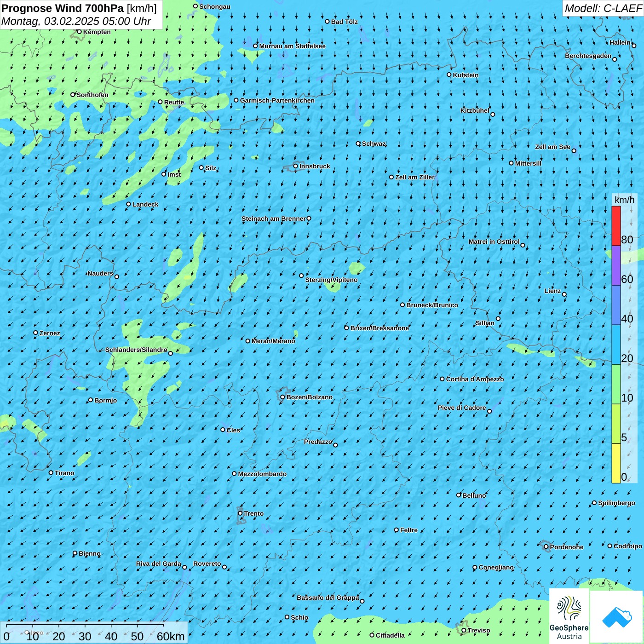Click the 'Kitzbühel' label
The width and height of the screenshot is (644, 644).
click(x=475, y=110)
